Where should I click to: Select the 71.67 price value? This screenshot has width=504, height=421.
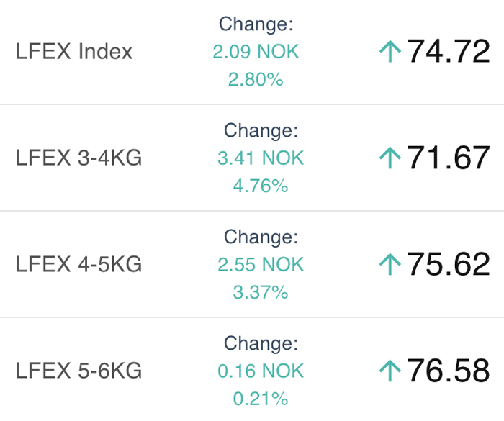pos(449,157)
